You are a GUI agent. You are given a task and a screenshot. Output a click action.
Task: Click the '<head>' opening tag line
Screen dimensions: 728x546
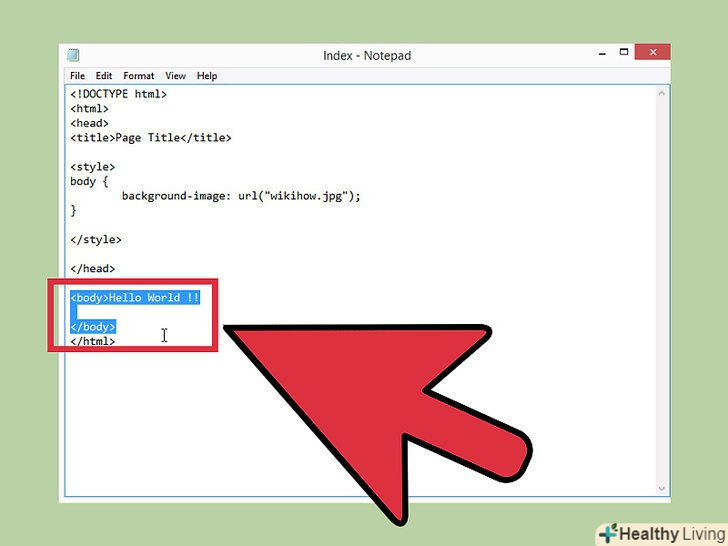point(89,123)
